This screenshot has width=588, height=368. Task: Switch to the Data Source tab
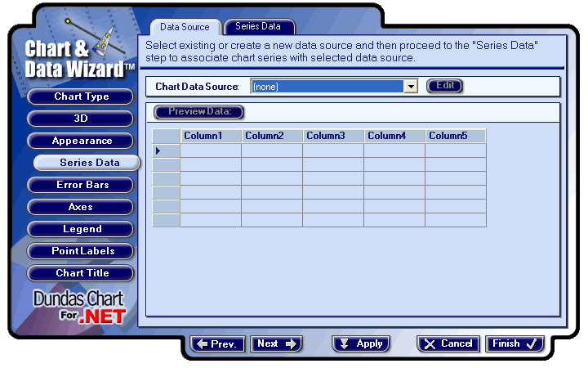[x=185, y=27]
